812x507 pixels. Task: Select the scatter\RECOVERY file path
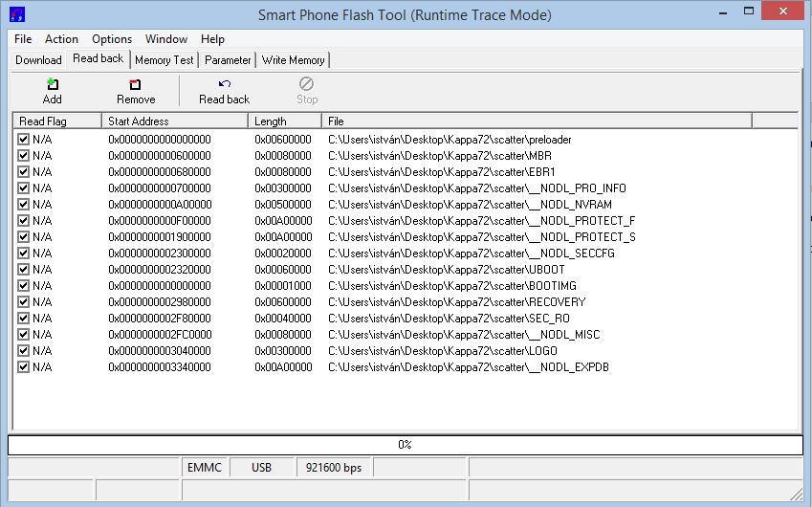click(x=457, y=302)
